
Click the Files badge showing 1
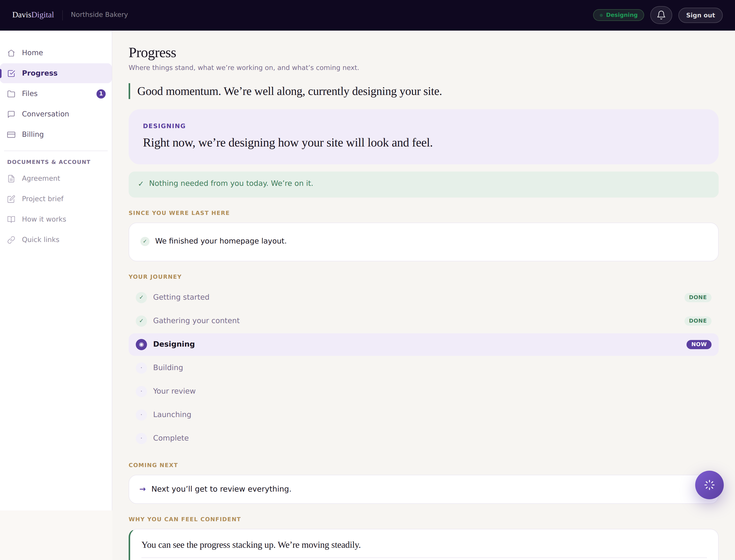tap(101, 94)
